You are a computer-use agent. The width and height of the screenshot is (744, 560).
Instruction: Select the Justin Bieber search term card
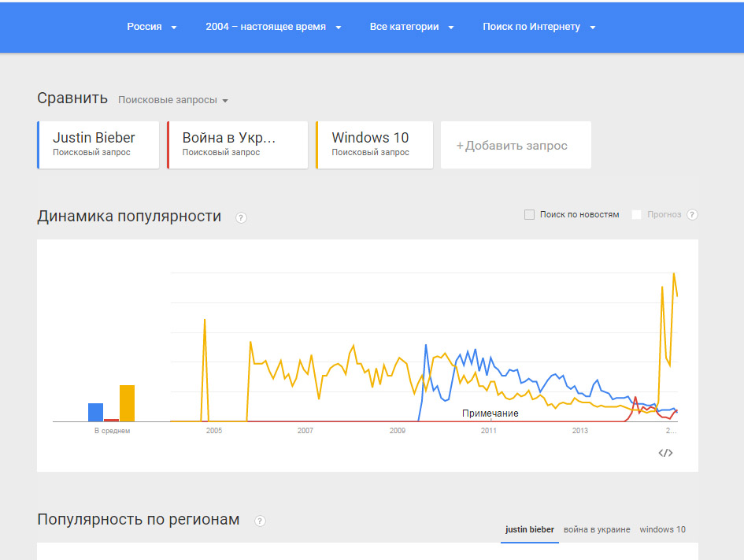point(98,145)
